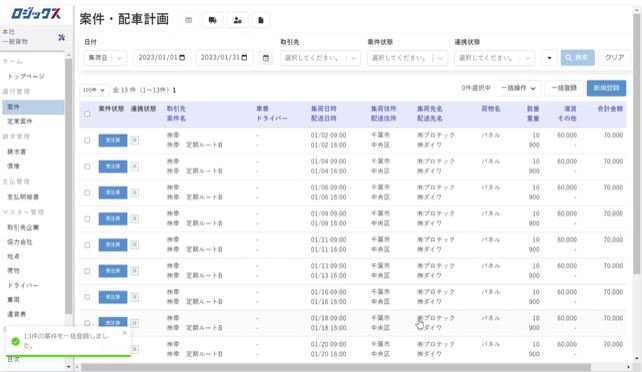Open the 集荷日 date type dropdown
This screenshot has height=372, width=642.
106,58
